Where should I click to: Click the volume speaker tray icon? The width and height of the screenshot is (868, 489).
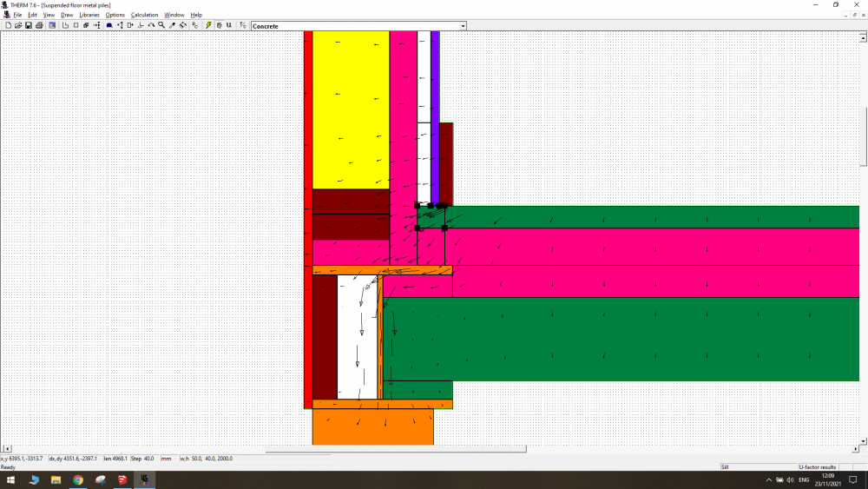(791, 480)
